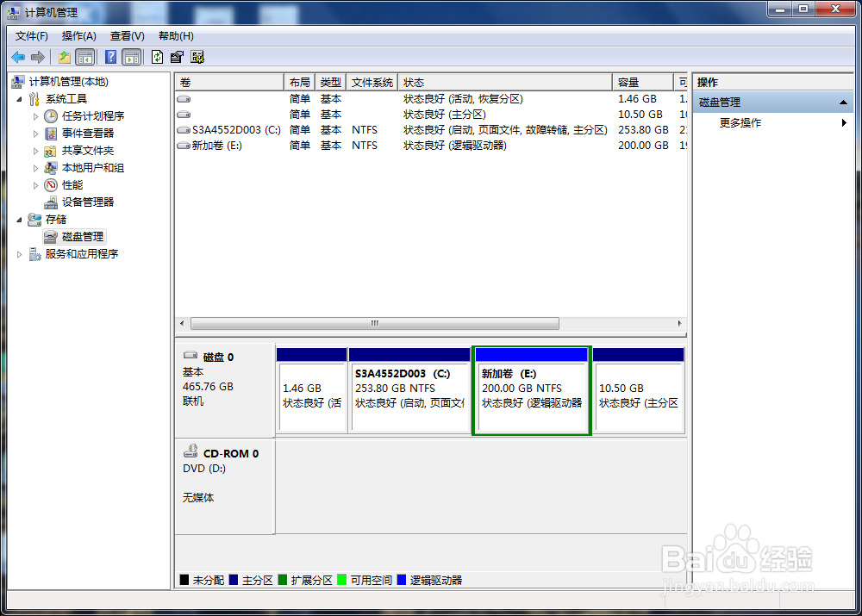Sort by the 文件系统 column header
Viewport: 862px width, 616px height.
(x=372, y=83)
